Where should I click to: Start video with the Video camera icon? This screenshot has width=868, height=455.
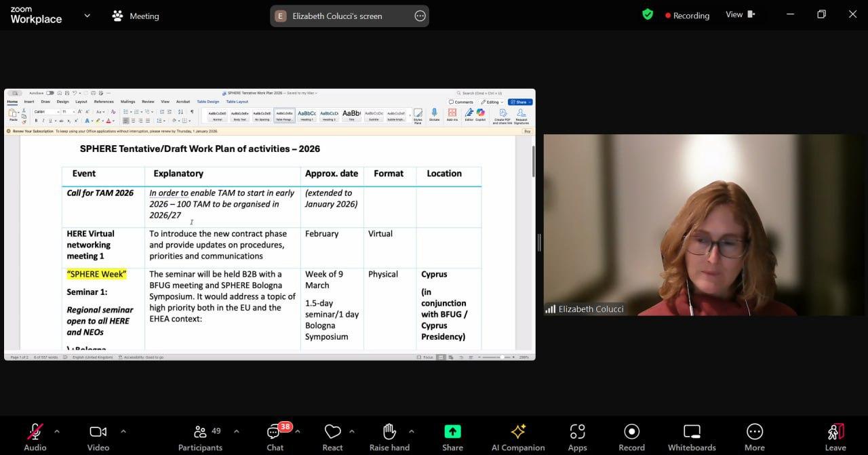(x=98, y=432)
